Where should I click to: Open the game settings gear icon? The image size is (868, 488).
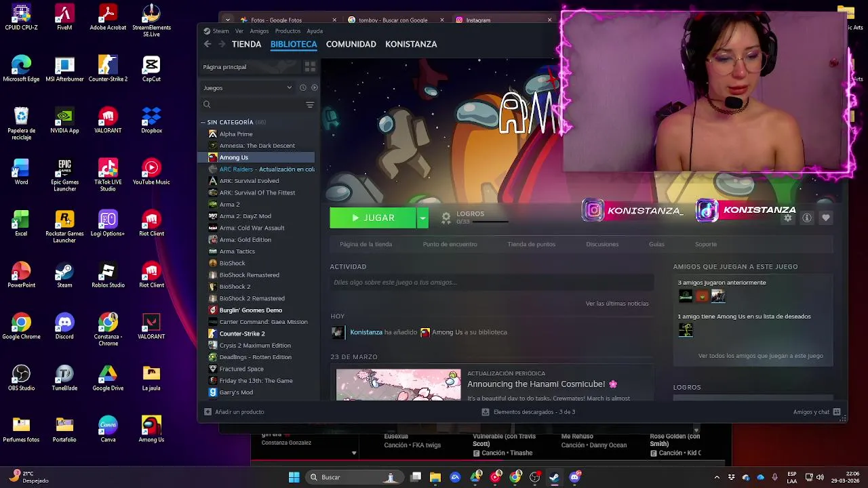(788, 218)
